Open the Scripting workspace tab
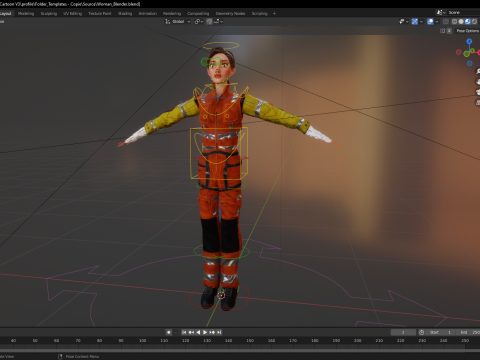The width and height of the screenshot is (480, 360). [x=259, y=14]
